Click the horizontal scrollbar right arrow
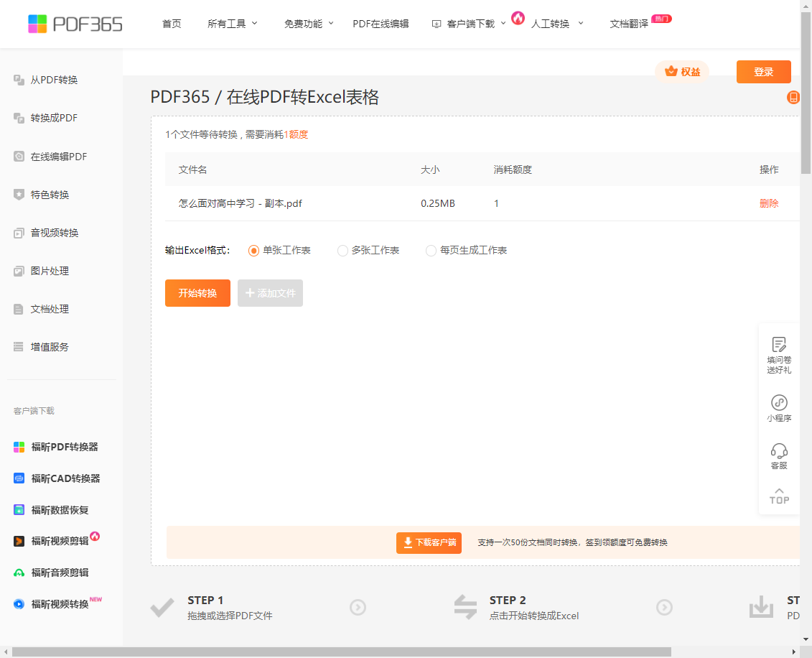The height and width of the screenshot is (658, 812). tap(794, 652)
